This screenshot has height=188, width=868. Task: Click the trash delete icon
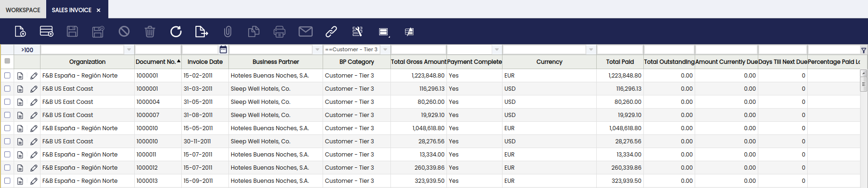150,31
